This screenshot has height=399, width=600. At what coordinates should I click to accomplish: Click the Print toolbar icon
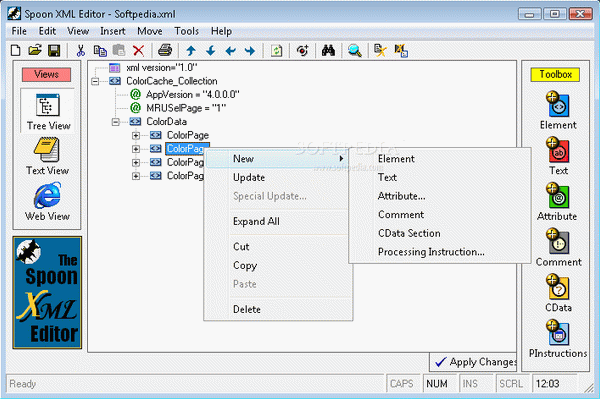point(165,50)
